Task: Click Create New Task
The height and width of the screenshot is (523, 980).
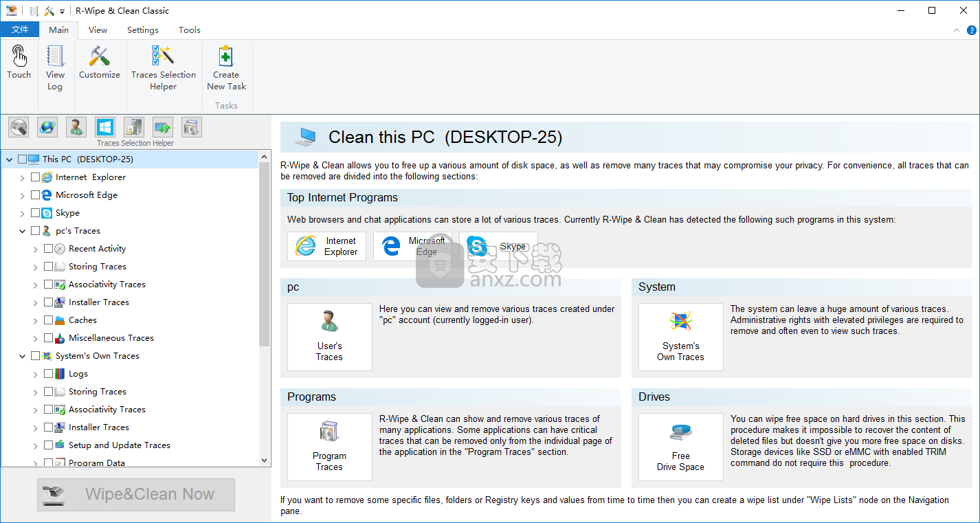Action: click(x=226, y=68)
